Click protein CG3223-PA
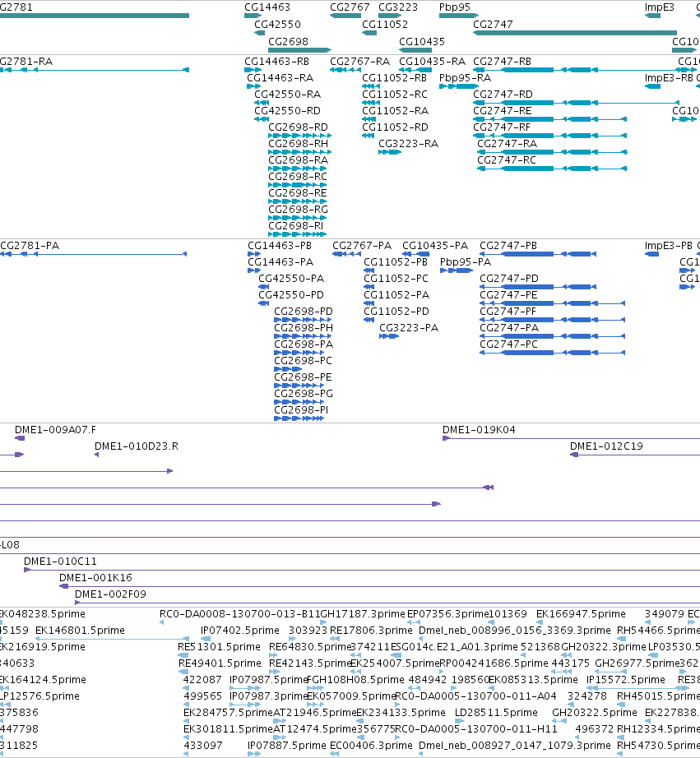The image size is (700, 758). click(409, 328)
